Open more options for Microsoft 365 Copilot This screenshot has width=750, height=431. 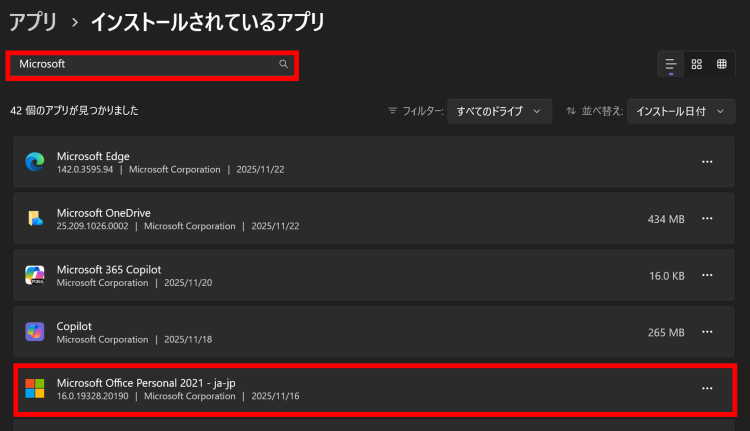tap(707, 275)
